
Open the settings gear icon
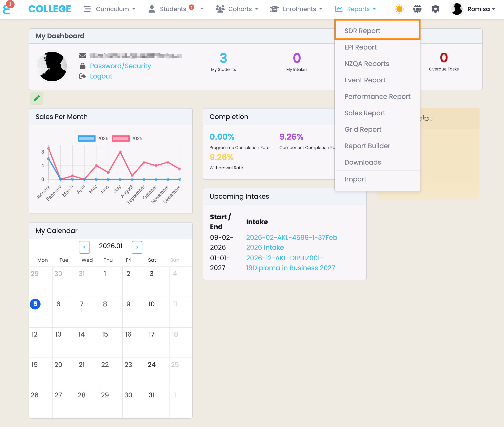(x=435, y=9)
